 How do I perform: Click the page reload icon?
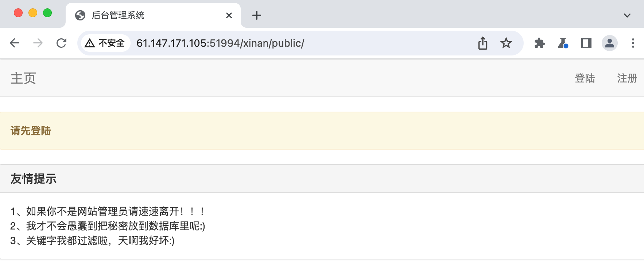(61, 43)
